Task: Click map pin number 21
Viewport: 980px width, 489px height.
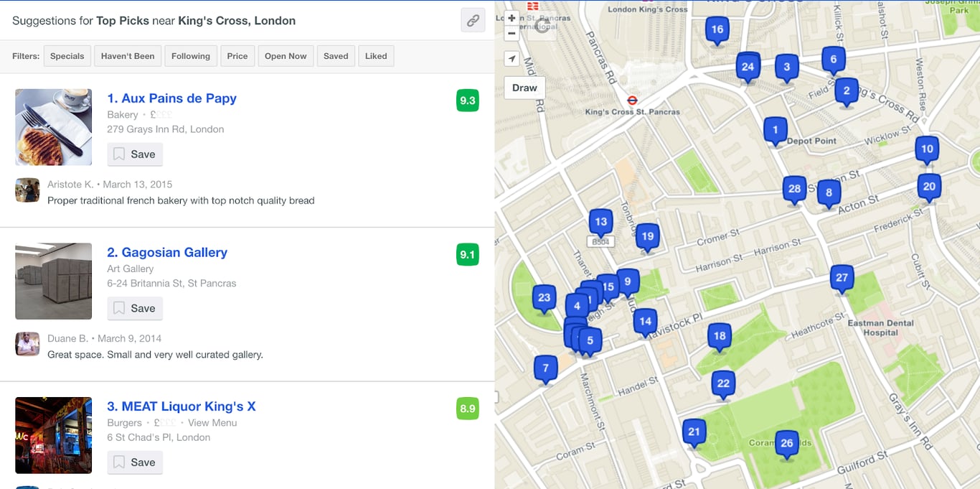Action: [694, 433]
